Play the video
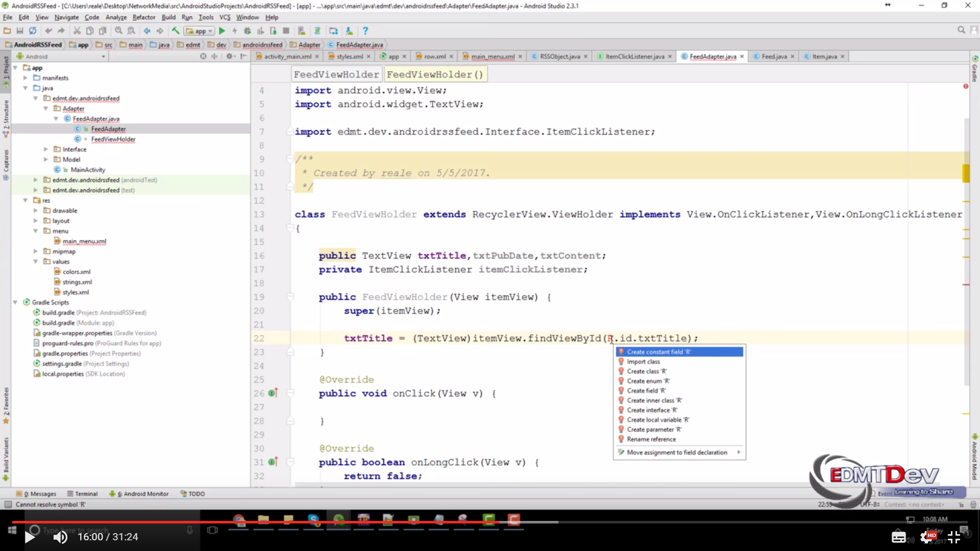Image resolution: width=980 pixels, height=551 pixels. pyautogui.click(x=30, y=537)
